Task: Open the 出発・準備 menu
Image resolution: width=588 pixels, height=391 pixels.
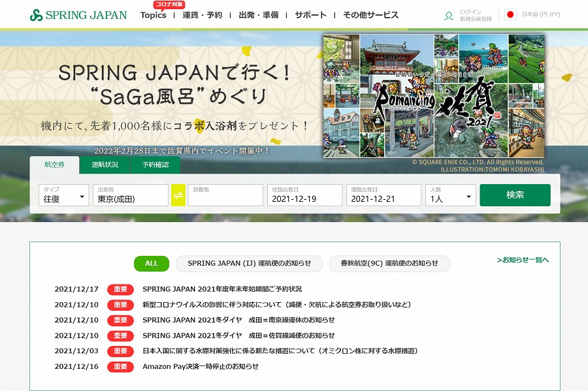Action: (x=258, y=16)
